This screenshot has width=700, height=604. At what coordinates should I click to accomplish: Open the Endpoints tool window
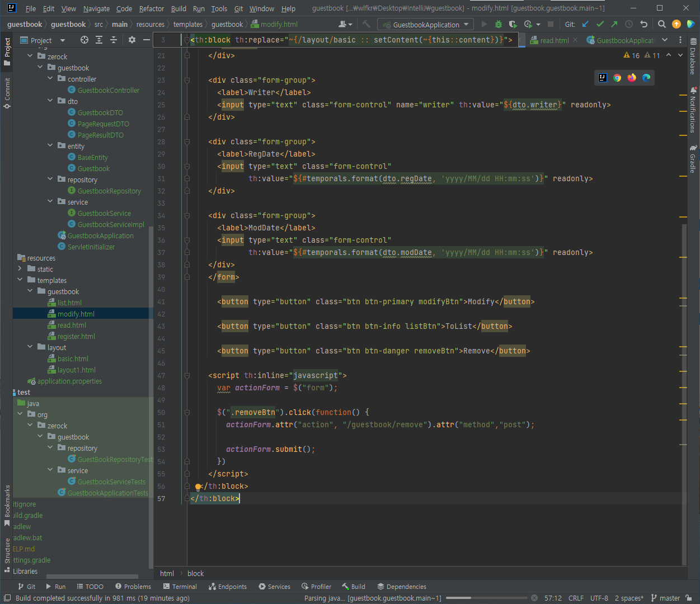click(x=227, y=587)
